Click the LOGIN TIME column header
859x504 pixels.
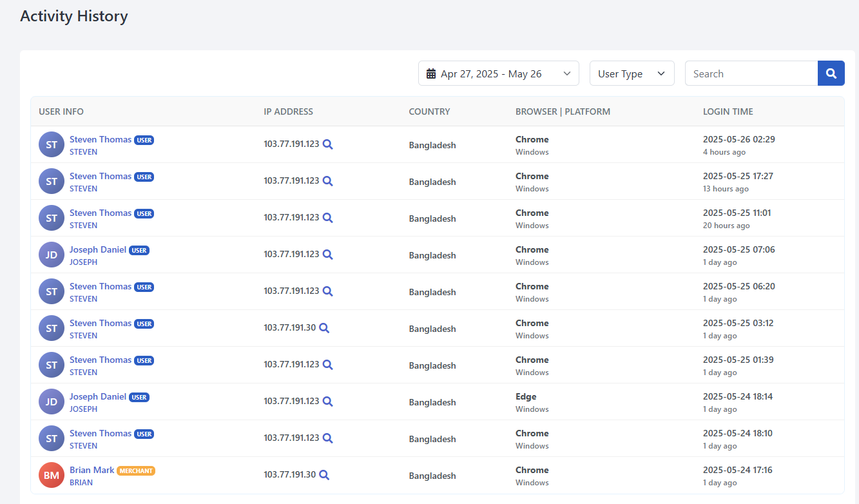(728, 111)
